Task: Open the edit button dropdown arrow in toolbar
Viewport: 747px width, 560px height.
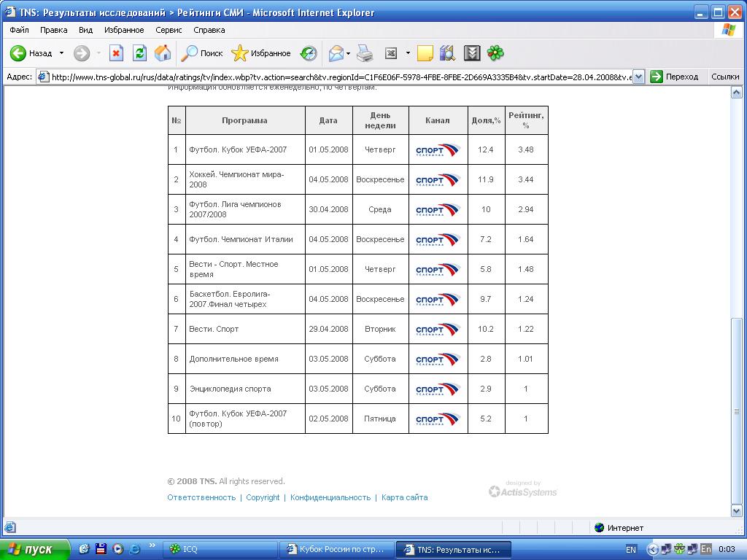Action: tap(408, 53)
